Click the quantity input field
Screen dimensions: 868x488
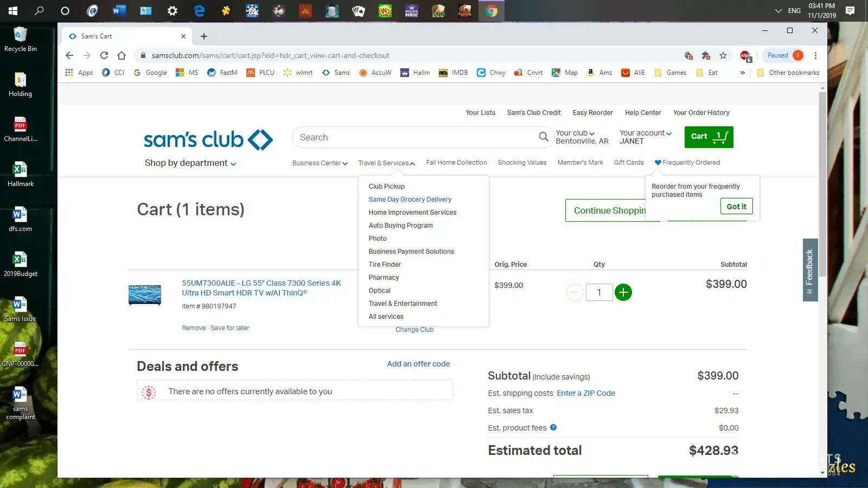599,293
